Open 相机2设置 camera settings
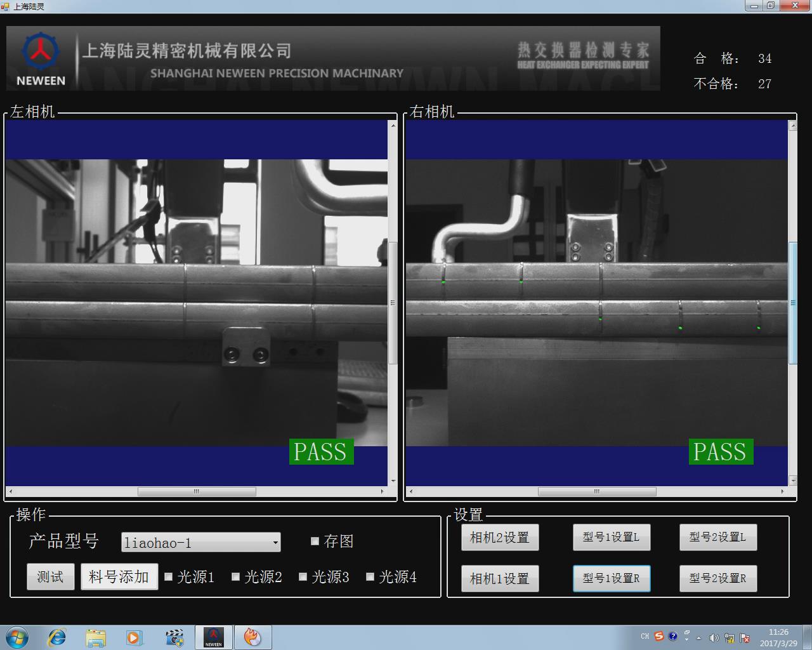 pyautogui.click(x=499, y=538)
